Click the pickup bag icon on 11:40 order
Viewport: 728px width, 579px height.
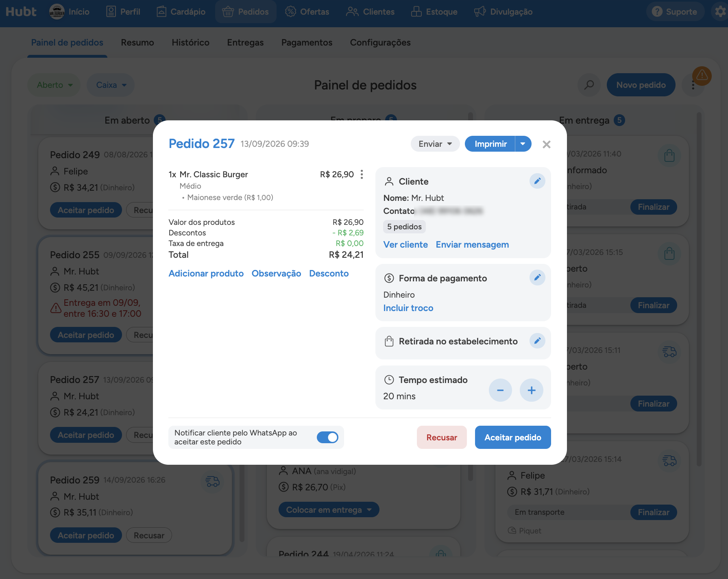669,156
